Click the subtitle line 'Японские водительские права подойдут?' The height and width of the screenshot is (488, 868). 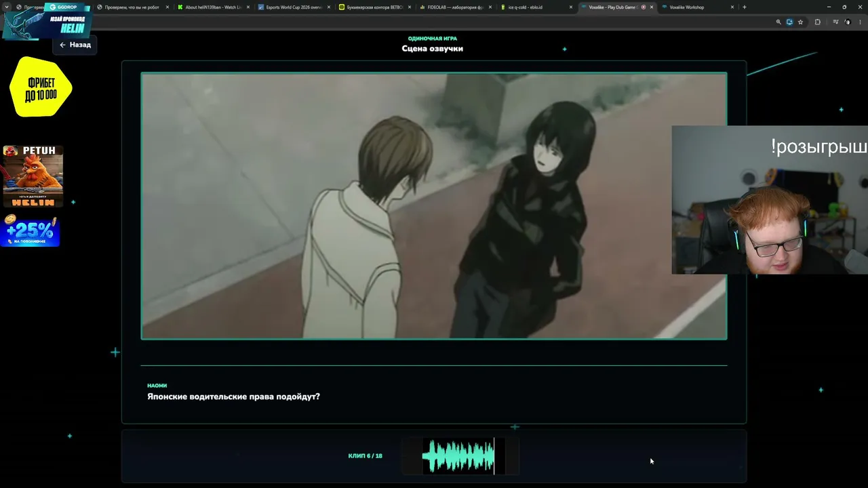(233, 396)
